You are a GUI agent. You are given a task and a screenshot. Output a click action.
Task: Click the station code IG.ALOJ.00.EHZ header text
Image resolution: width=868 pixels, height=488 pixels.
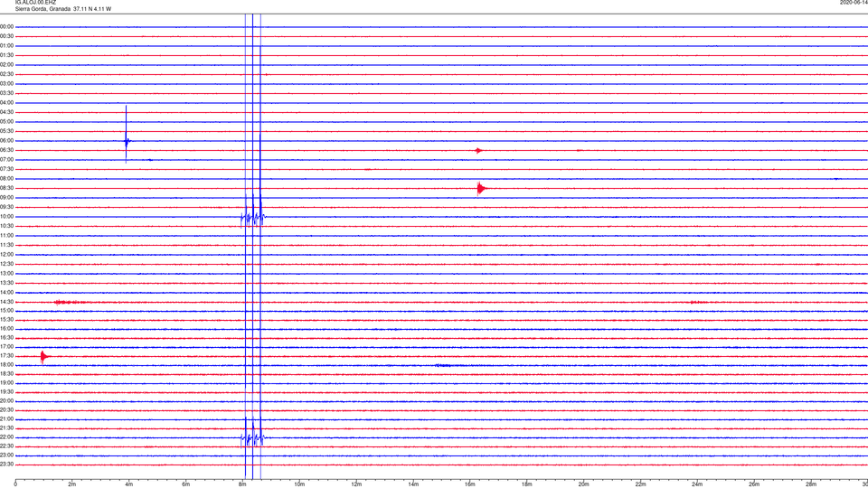click(x=35, y=2)
